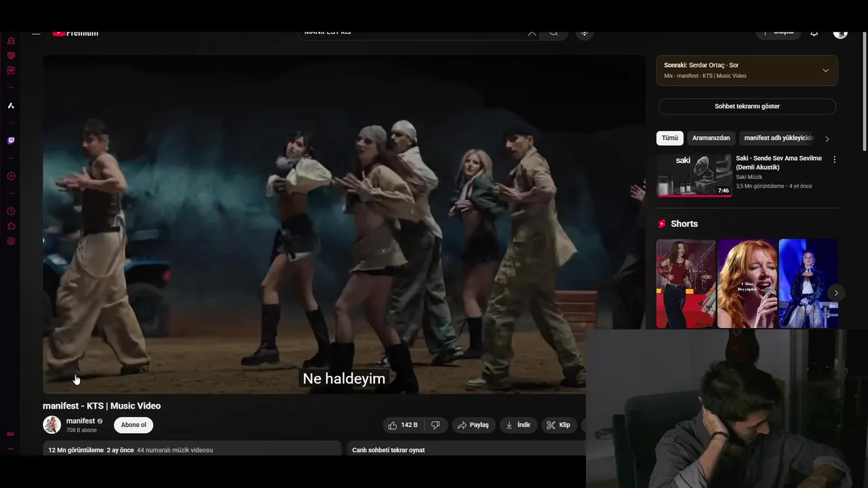Screen dimensions: 868x488
Task: Select the manifest adlı yükleyiciden chip
Action: 777,138
